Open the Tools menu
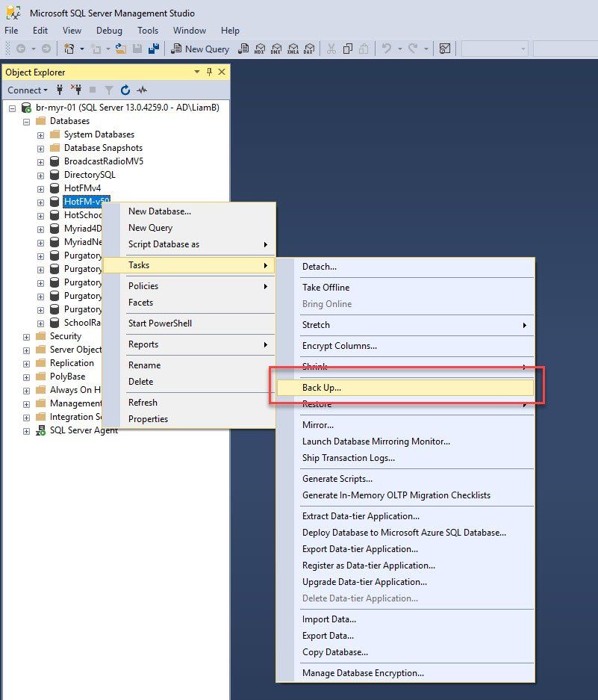Image resolution: width=598 pixels, height=700 pixels. (148, 31)
